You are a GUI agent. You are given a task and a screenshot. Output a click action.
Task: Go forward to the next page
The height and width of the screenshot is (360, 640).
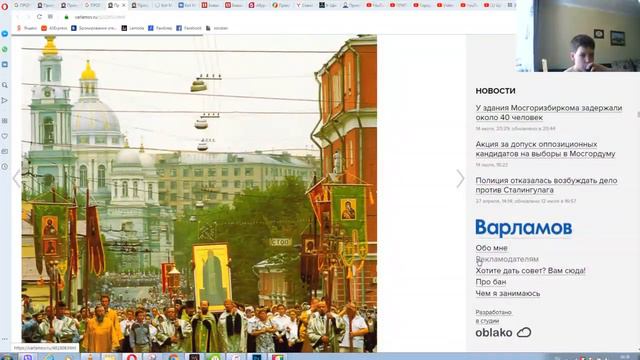28,17
